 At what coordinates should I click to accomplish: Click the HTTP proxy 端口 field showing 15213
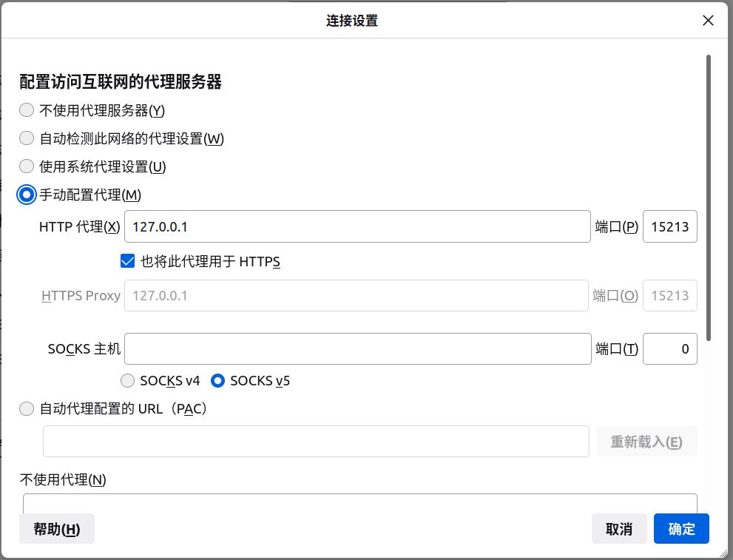670,226
